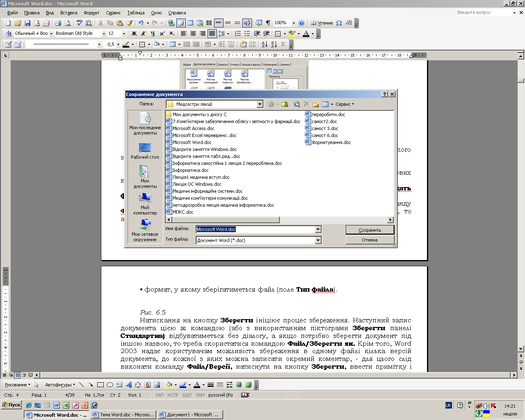Increase the paragraph indent
Viewport: 525px width, 420px height.
(267, 34)
